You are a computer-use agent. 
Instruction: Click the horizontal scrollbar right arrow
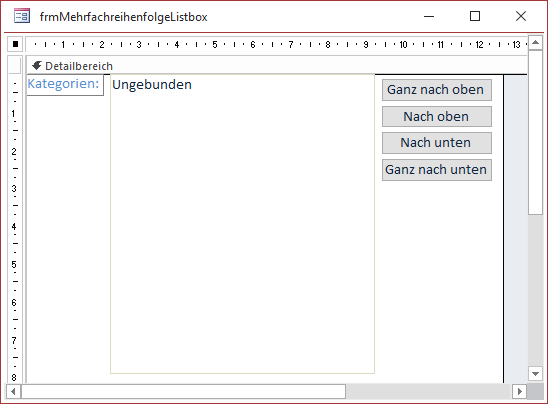(519, 391)
